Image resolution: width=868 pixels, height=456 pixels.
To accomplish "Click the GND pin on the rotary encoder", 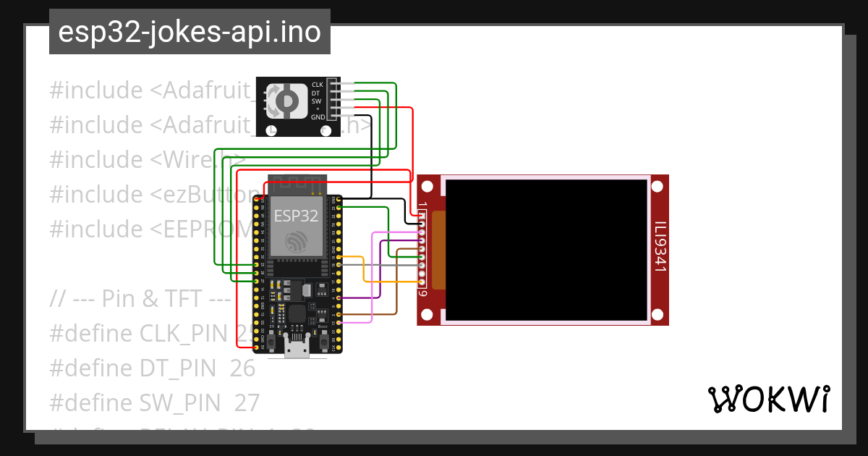I will click(x=333, y=115).
